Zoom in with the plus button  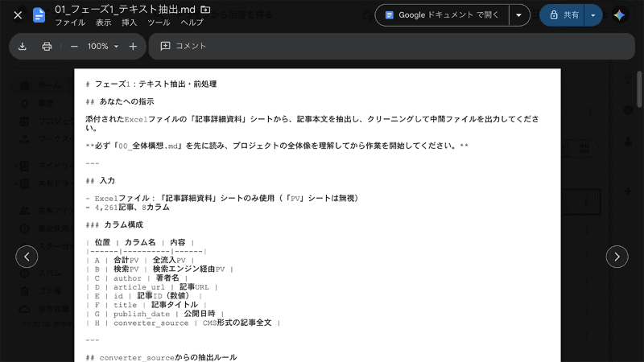coord(133,47)
